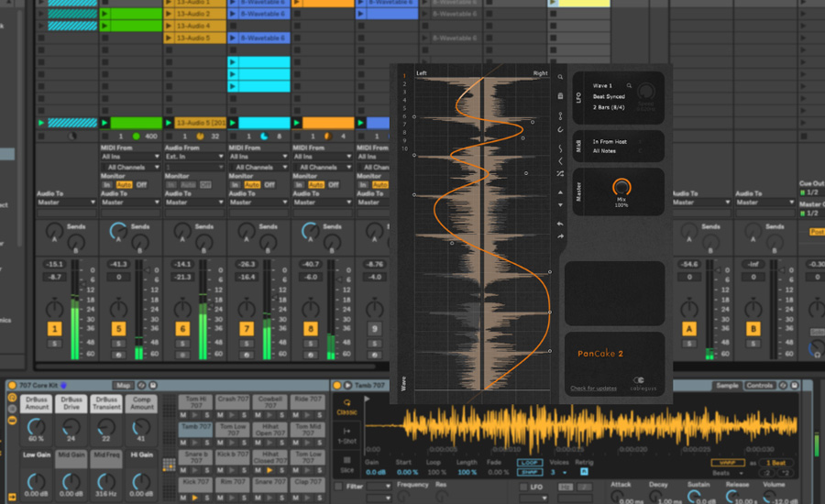The image size is (825, 504).
Task: Click the Sustain knob in Simpler
Action: 695,496
